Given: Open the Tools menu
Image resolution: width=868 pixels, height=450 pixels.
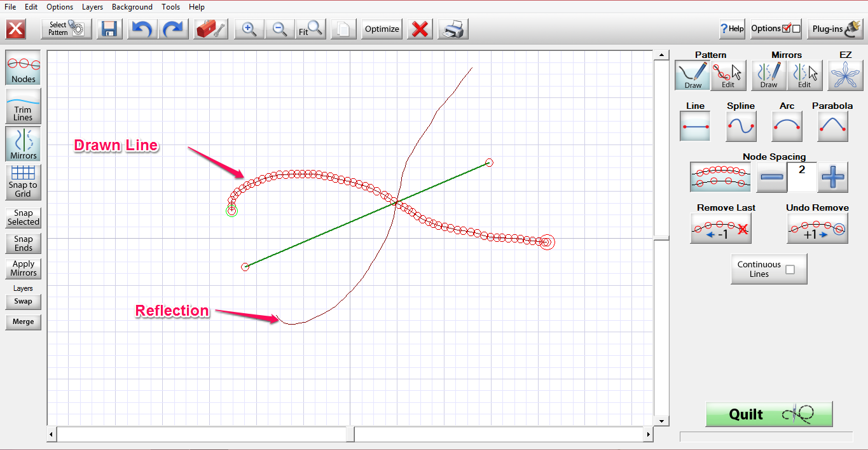Looking at the screenshot, I should tap(170, 7).
